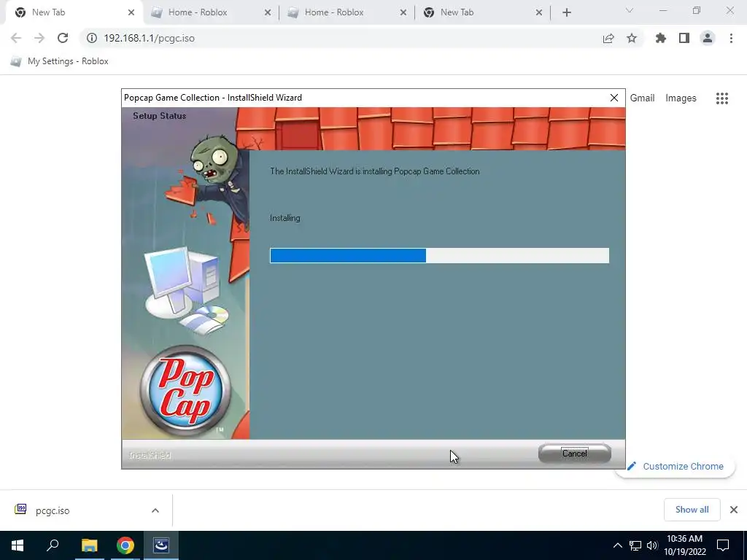Image resolution: width=747 pixels, height=560 pixels.
Task: Open the volume control in tray
Action: click(652, 545)
